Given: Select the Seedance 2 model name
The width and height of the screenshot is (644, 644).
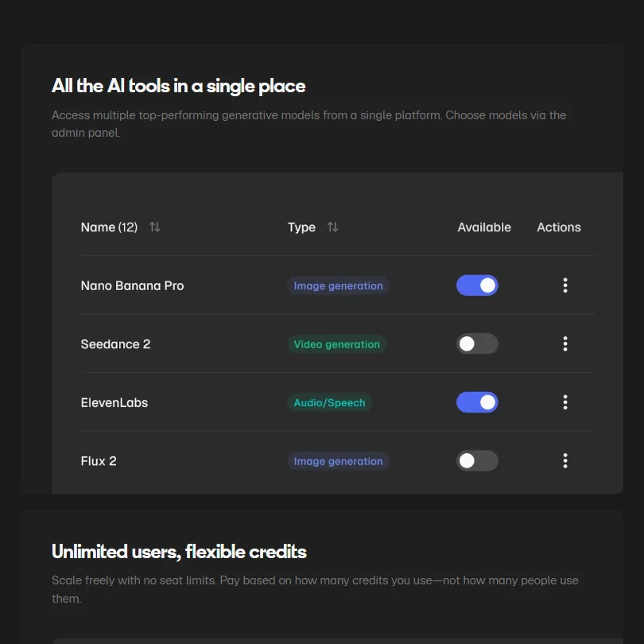Looking at the screenshot, I should coord(115,343).
